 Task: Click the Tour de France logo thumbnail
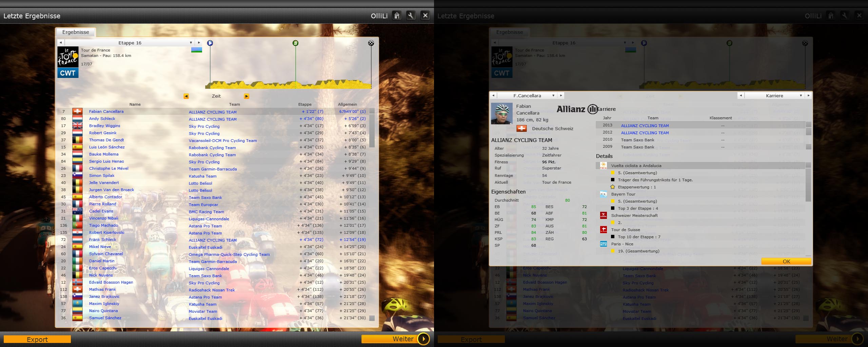click(68, 57)
